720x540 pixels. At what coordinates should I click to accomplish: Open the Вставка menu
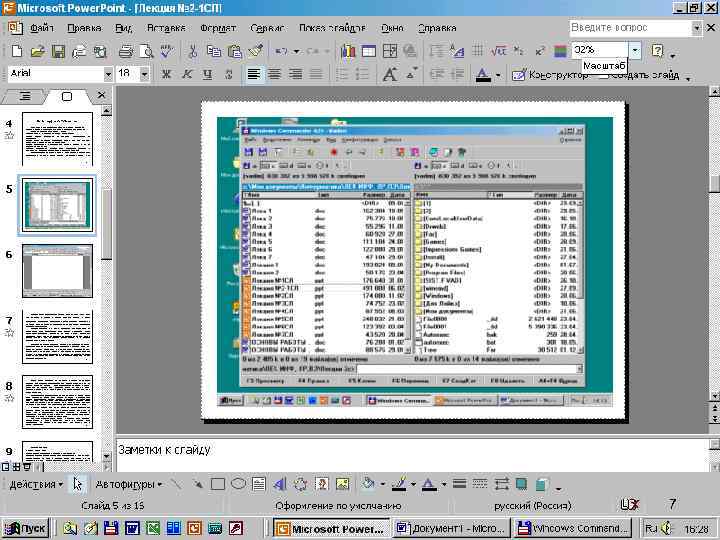click(x=166, y=28)
